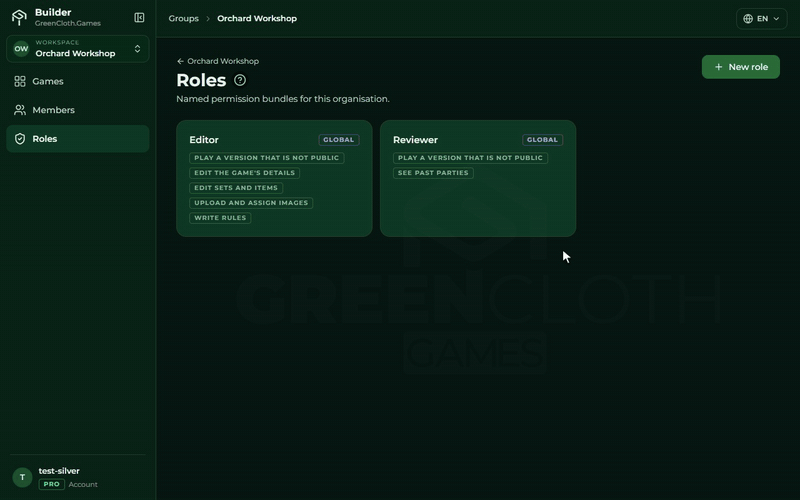Viewport: 800px width, 500px height.
Task: Click Editor's Play a version not public tag
Action: (266, 158)
